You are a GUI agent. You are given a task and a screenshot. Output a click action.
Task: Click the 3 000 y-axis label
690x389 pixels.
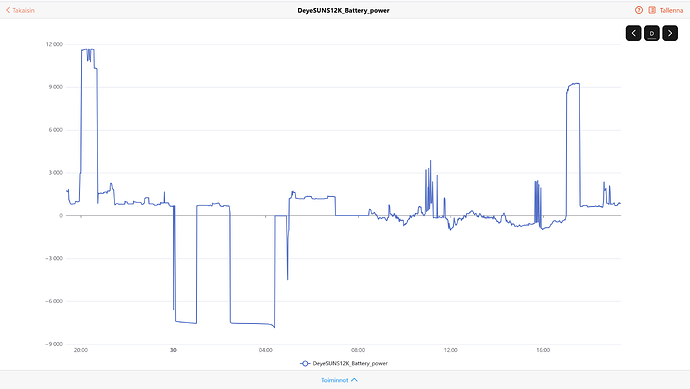pyautogui.click(x=56, y=172)
